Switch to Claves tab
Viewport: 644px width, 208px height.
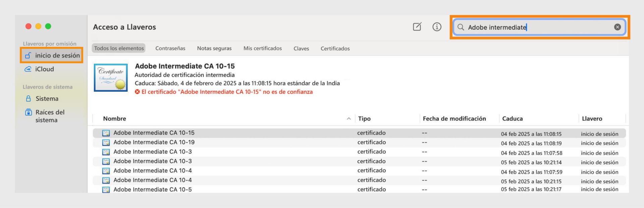301,49
